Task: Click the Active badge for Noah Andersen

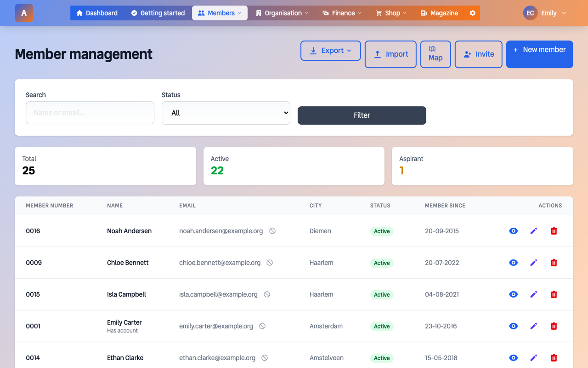Action: pyautogui.click(x=382, y=231)
